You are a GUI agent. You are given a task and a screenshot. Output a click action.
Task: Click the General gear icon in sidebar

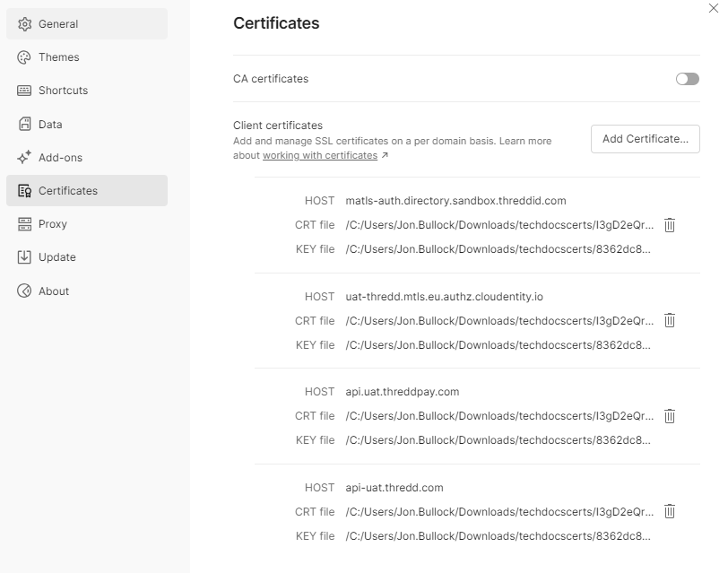pyautogui.click(x=24, y=23)
